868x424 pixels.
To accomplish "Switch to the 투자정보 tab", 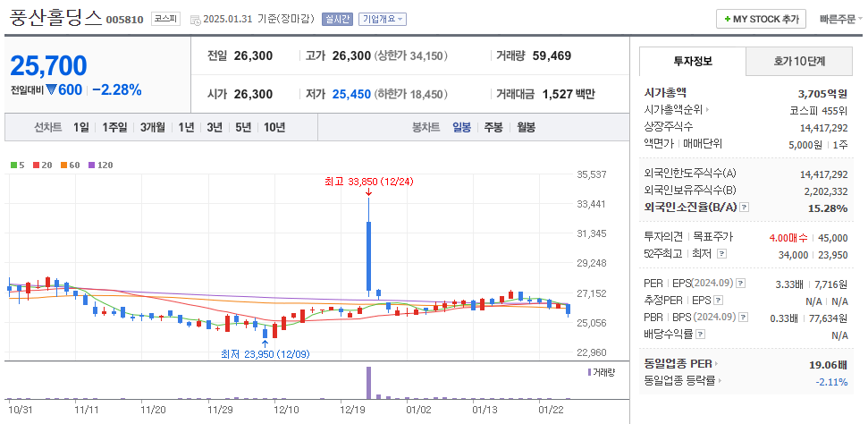I will pyautogui.click(x=693, y=61).
